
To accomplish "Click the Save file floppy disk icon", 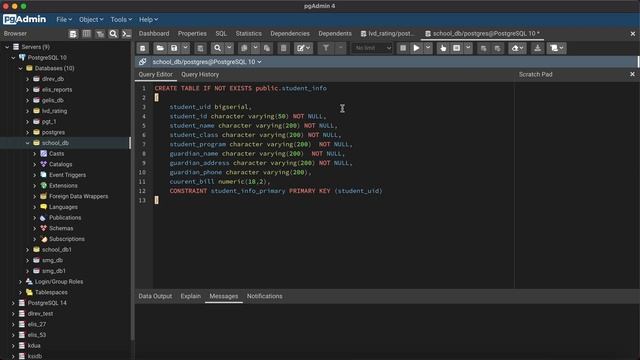I will [174, 48].
